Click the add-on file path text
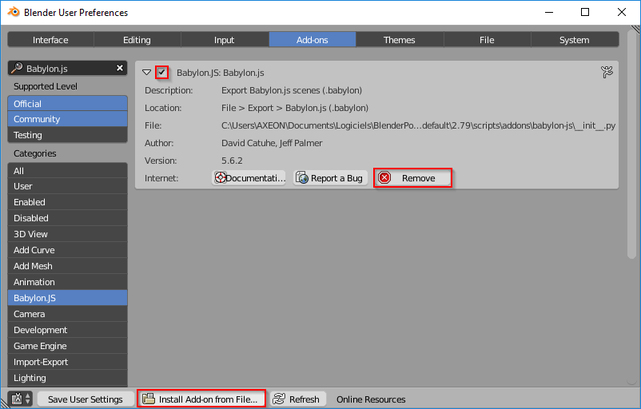The image size is (641, 409). click(418, 126)
